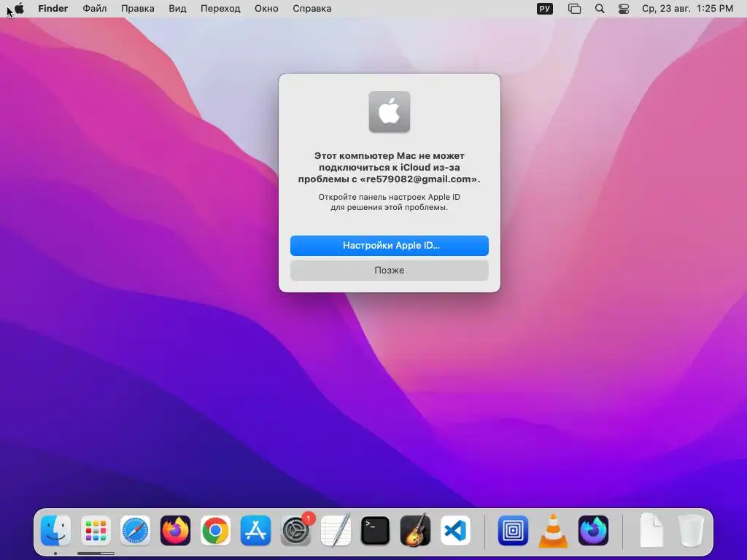Open Control Center in menu bar
747x560 pixels.
[x=624, y=9]
